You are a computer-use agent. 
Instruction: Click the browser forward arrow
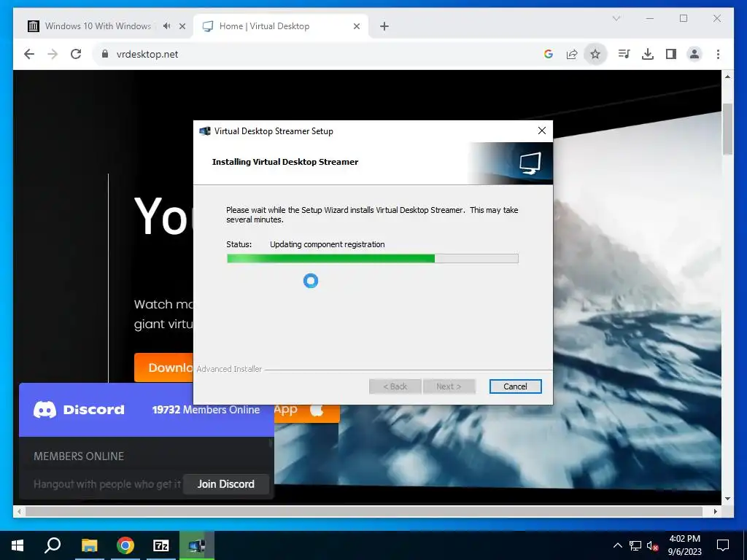pyautogui.click(x=53, y=54)
